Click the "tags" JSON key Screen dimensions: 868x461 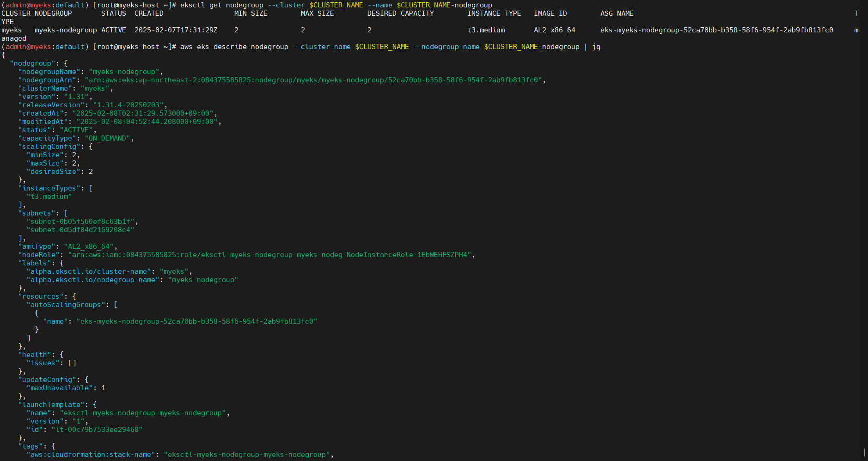click(x=31, y=446)
